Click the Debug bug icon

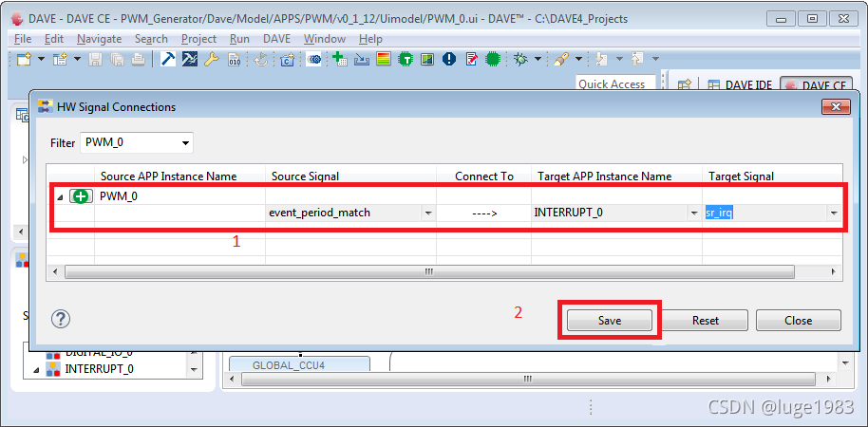[520, 59]
